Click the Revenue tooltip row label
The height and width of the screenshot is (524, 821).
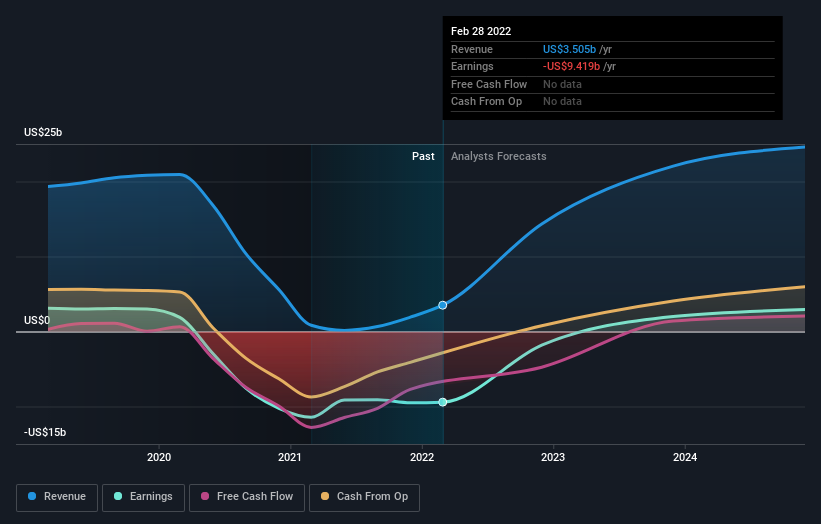click(472, 49)
